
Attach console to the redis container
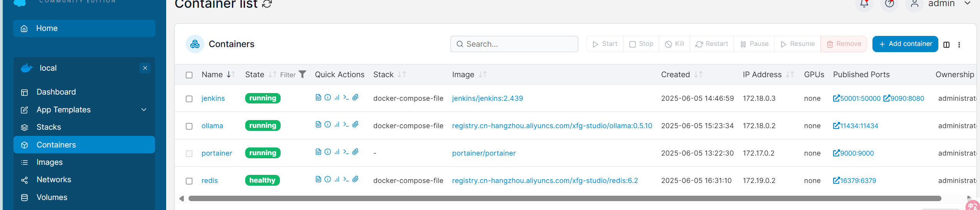coord(355,179)
